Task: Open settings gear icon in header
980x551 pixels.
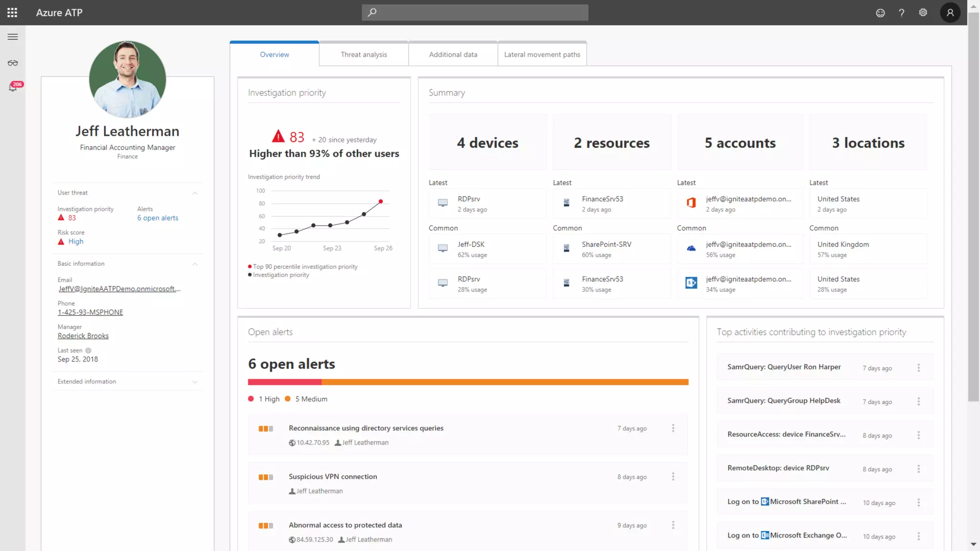Action: 923,12
